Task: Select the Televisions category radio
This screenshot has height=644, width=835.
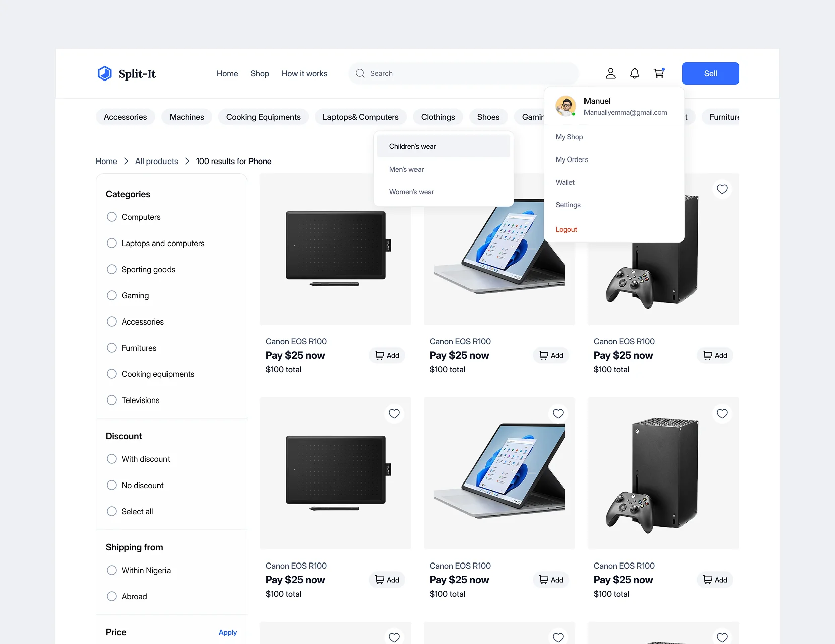Action: [x=112, y=400]
